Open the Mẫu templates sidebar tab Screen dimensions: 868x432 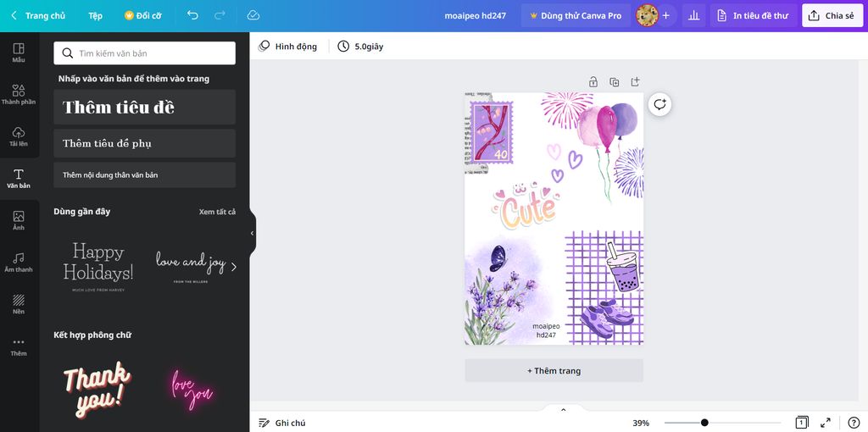(x=19, y=53)
